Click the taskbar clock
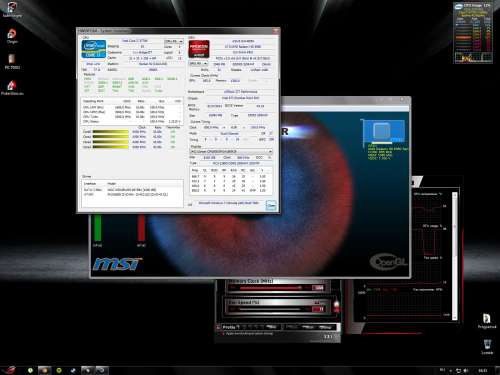This screenshot has height=375, width=500. tap(483, 371)
